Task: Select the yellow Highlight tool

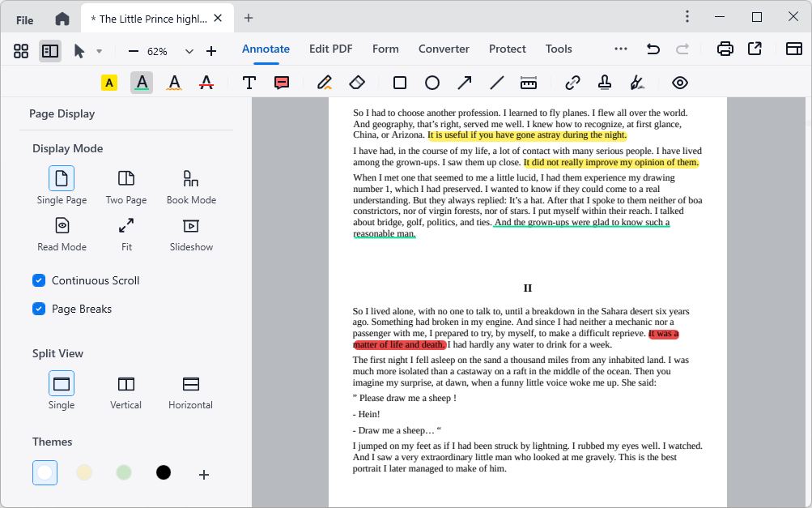Action: point(108,82)
